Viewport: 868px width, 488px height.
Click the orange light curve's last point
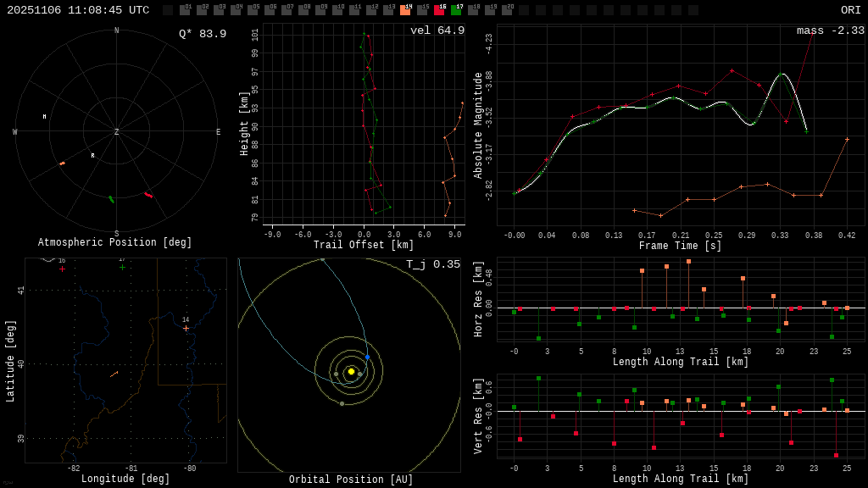847,140
